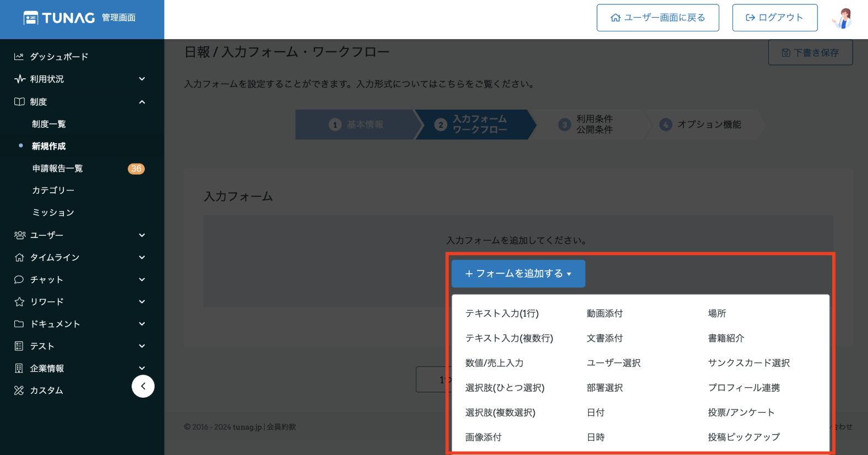Expand the タイムライン menu chevron

click(142, 257)
